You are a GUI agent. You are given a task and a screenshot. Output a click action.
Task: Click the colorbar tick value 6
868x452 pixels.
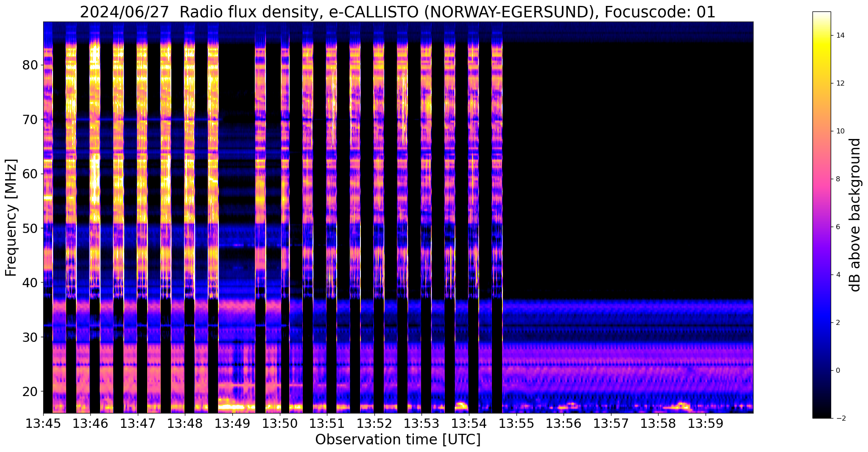coord(838,227)
